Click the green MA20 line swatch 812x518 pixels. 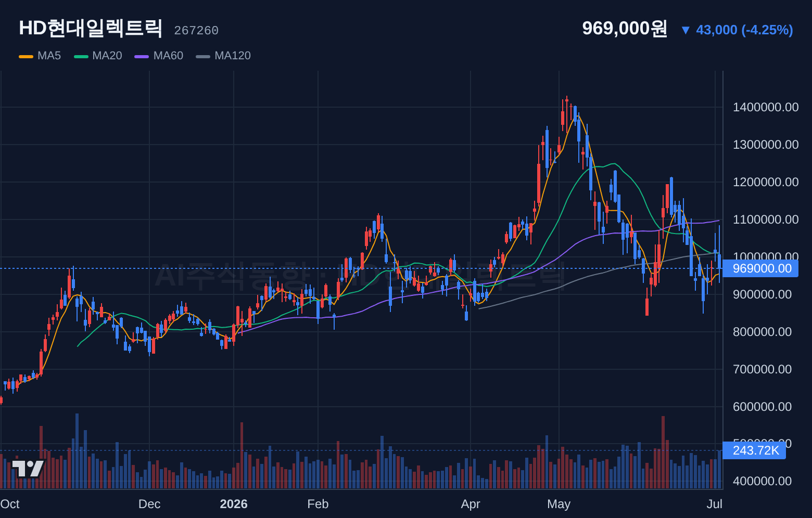[x=81, y=56]
